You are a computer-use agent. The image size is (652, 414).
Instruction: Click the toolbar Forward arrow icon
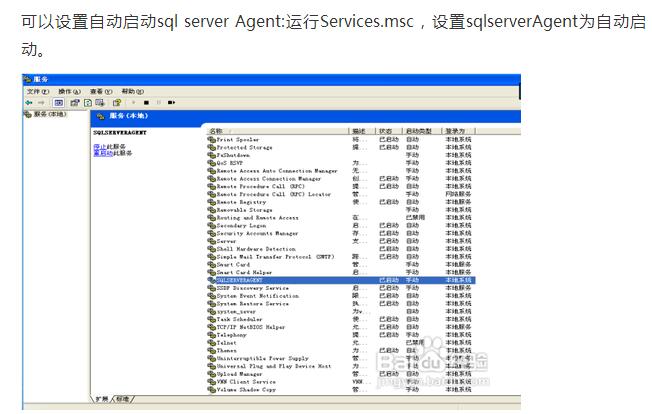42,102
